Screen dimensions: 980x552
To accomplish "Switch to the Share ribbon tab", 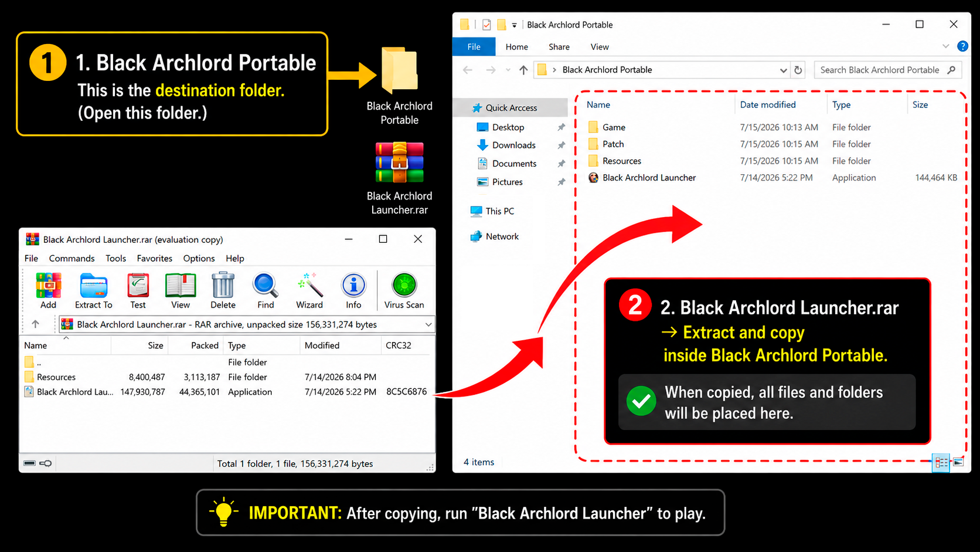I will [559, 47].
